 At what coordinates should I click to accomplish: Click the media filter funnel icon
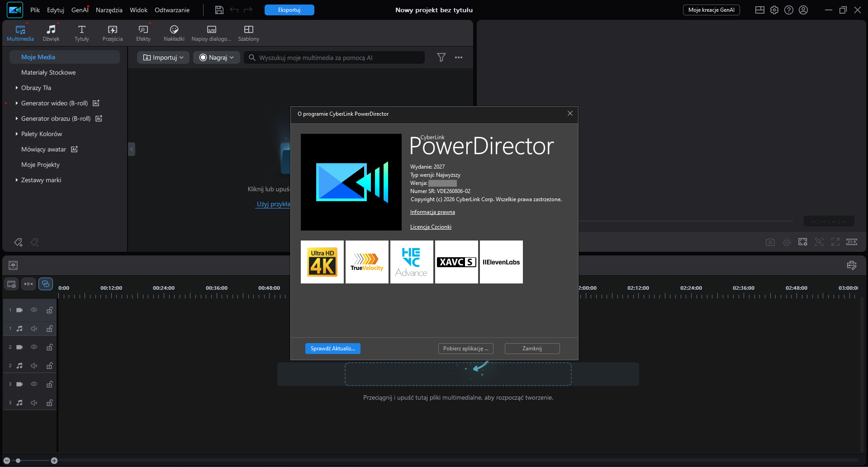coord(441,57)
